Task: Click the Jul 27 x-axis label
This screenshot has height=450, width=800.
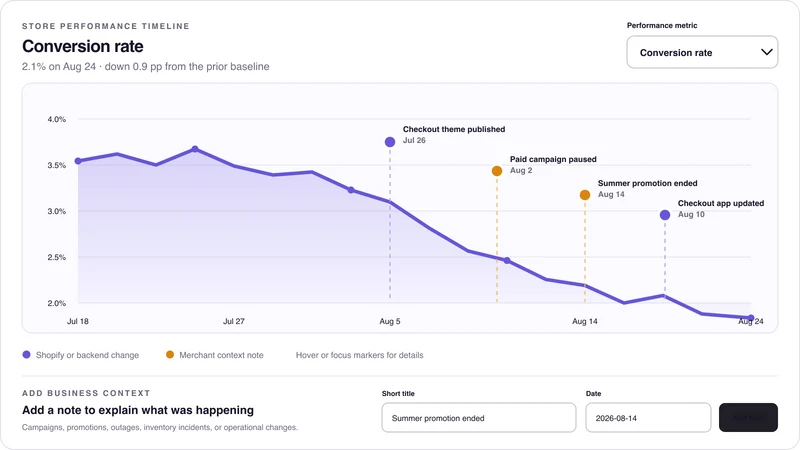Action: (x=234, y=321)
